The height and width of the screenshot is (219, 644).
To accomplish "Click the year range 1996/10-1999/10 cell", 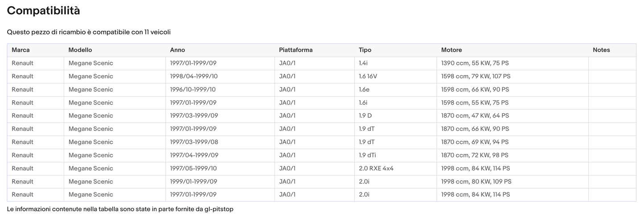I will click(x=193, y=89).
